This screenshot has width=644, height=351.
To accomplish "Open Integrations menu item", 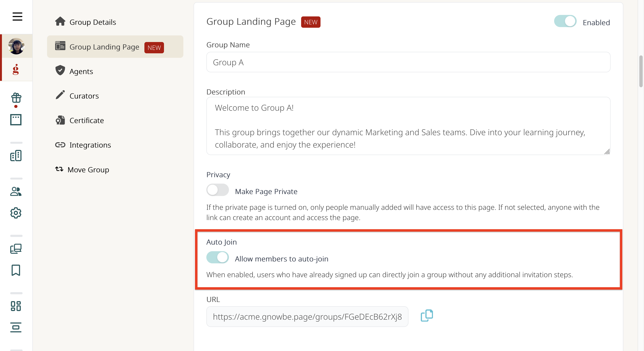I will click(115, 145).
